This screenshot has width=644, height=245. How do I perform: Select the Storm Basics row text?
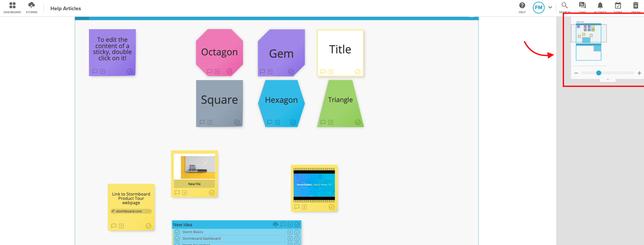[x=193, y=232]
